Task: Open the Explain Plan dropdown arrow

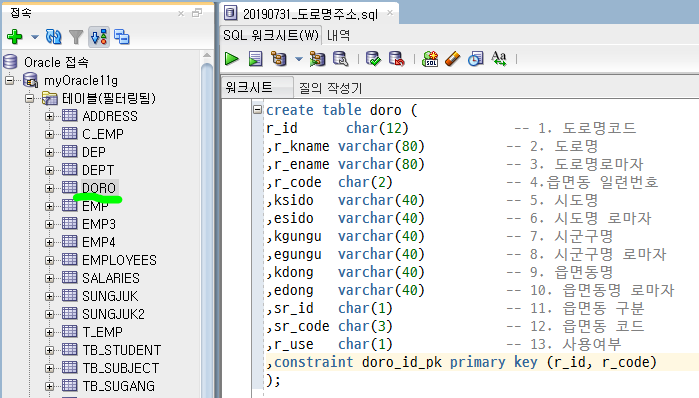Action: point(299,59)
